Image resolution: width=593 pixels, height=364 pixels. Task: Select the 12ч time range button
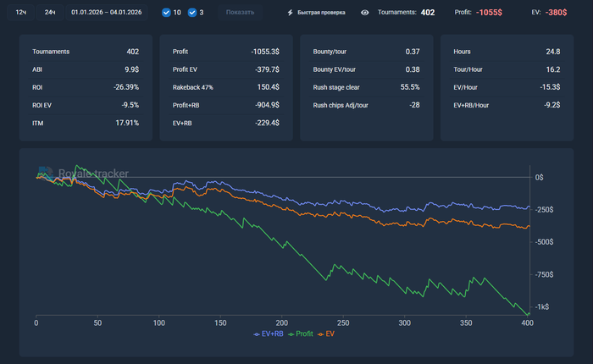(20, 13)
